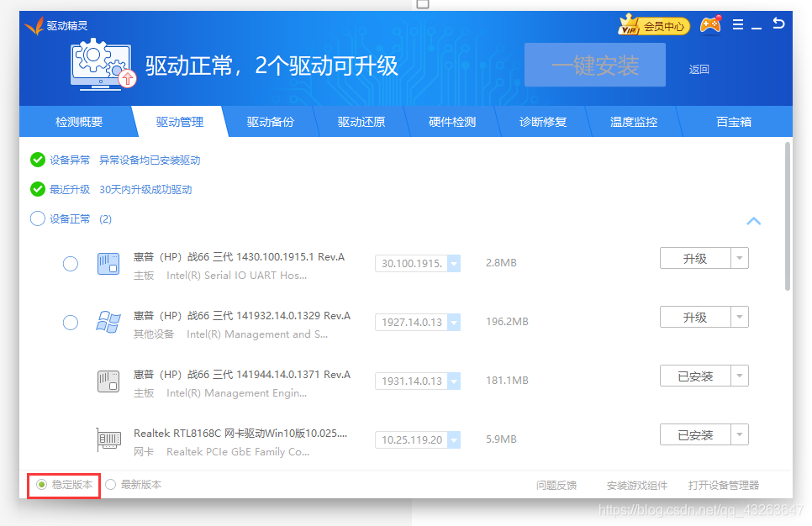Open the 驱动备份 tab

(271, 122)
